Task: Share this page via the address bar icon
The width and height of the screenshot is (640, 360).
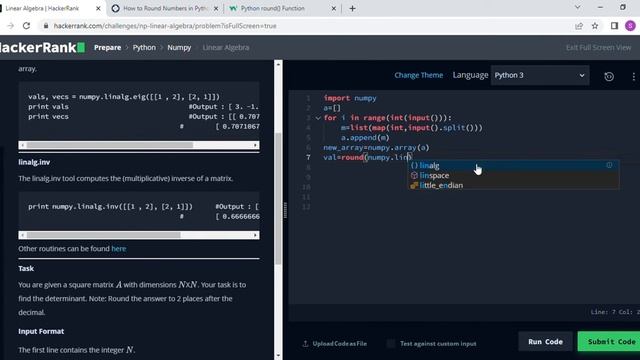Action: click(x=579, y=26)
